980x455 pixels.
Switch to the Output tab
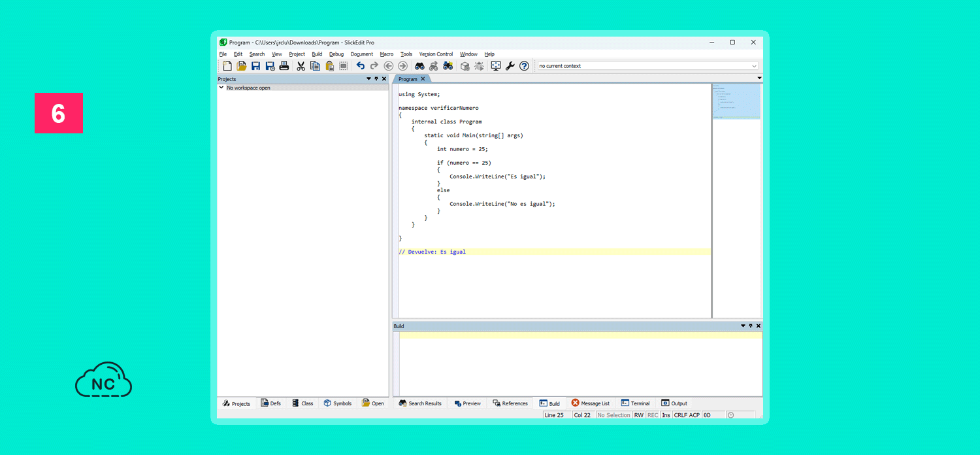coord(674,403)
